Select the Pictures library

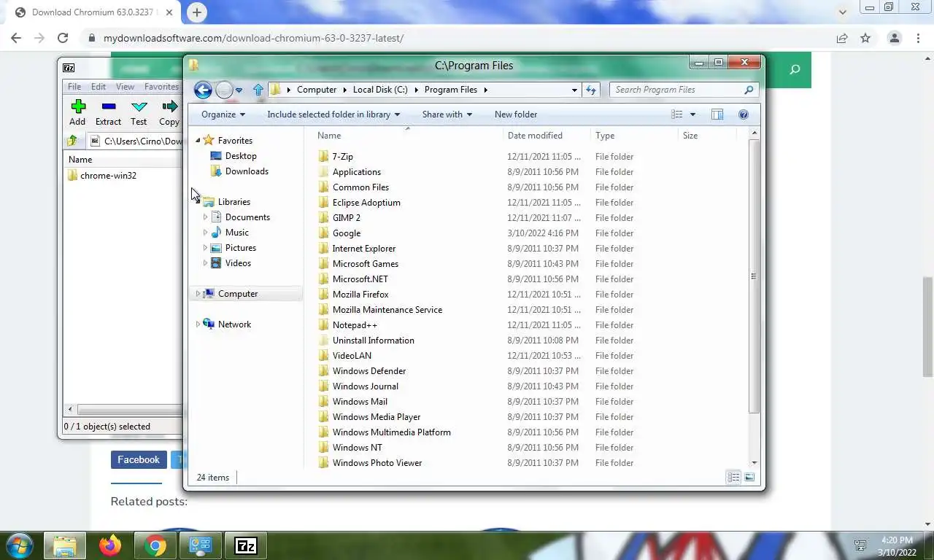(x=241, y=248)
